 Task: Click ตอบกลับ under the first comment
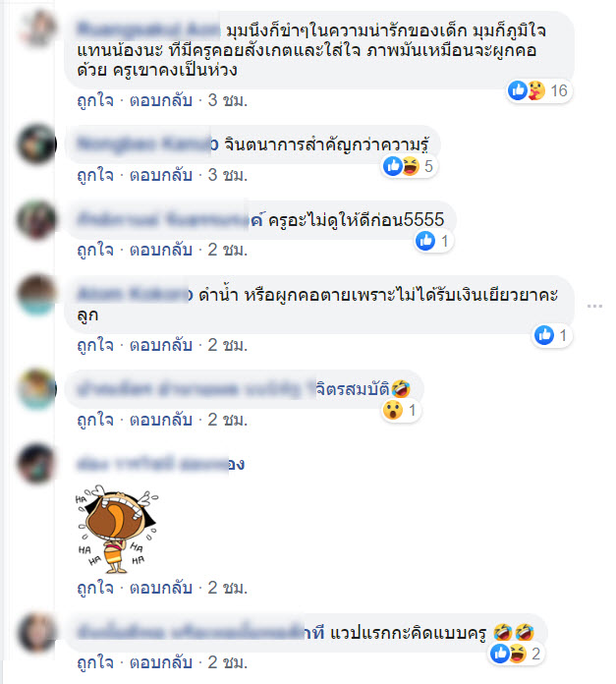click(x=161, y=101)
